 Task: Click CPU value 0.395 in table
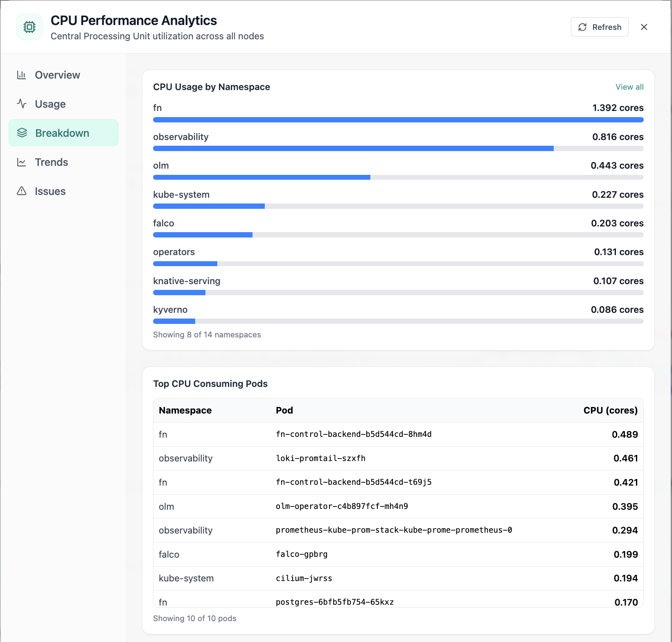pos(625,506)
